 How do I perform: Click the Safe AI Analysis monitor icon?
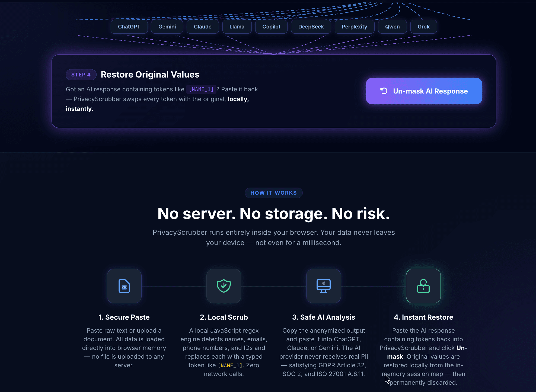tap(323, 286)
